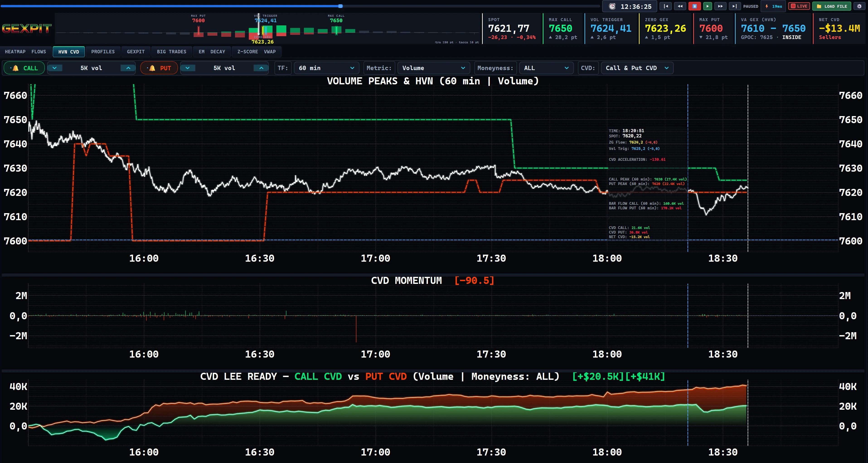This screenshot has width=868, height=463.
Task: Toggle the PUT alert bell
Action: click(x=159, y=68)
